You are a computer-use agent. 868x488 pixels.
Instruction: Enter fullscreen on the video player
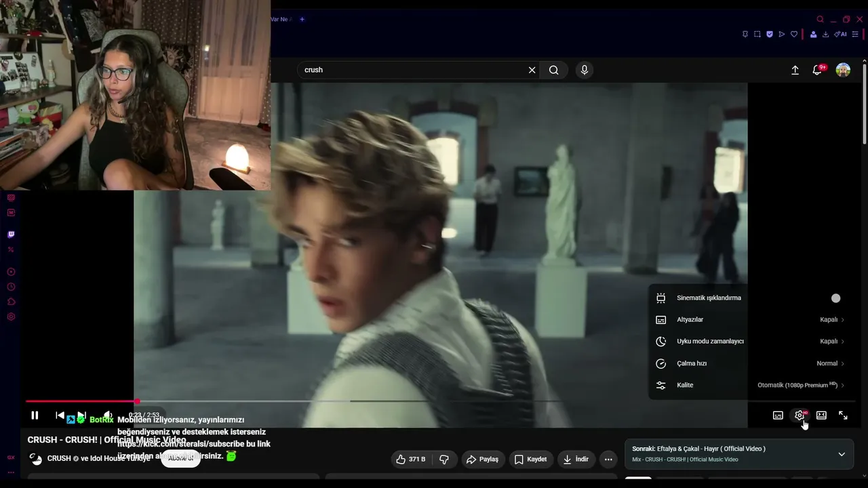tap(843, 415)
